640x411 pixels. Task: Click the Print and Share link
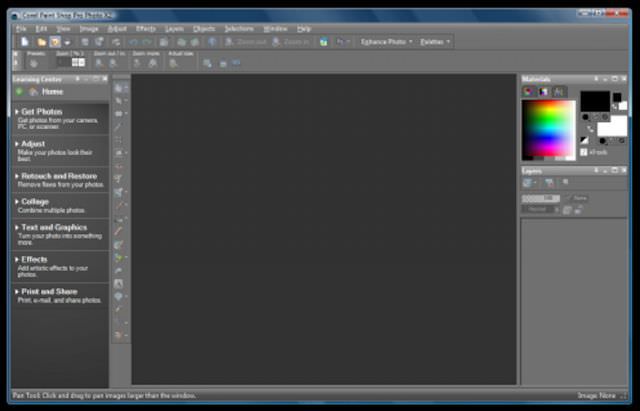point(52,291)
